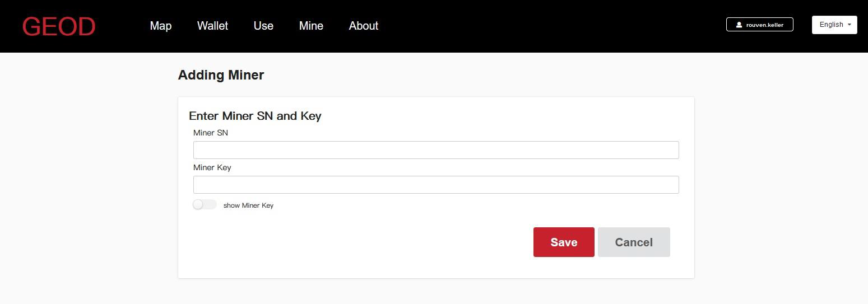Click the "Miner Key" field label

point(212,167)
